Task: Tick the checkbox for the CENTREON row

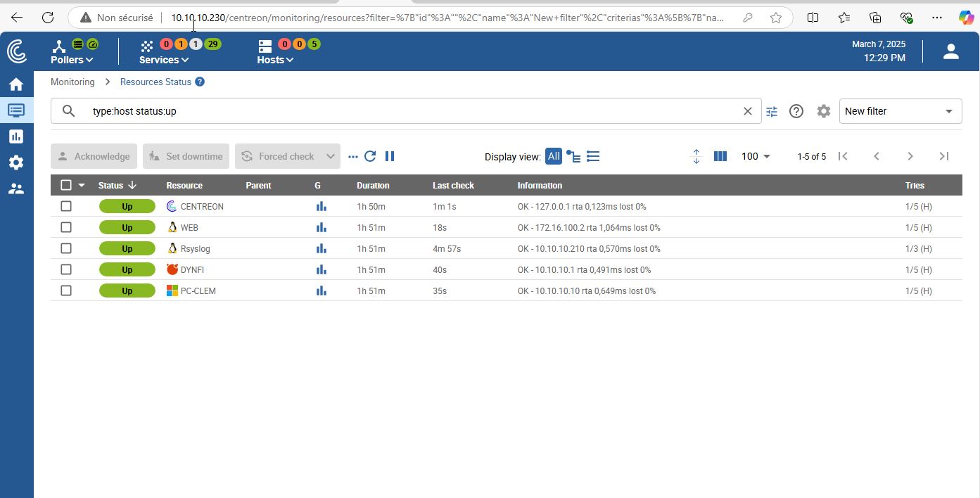Action: (x=66, y=207)
